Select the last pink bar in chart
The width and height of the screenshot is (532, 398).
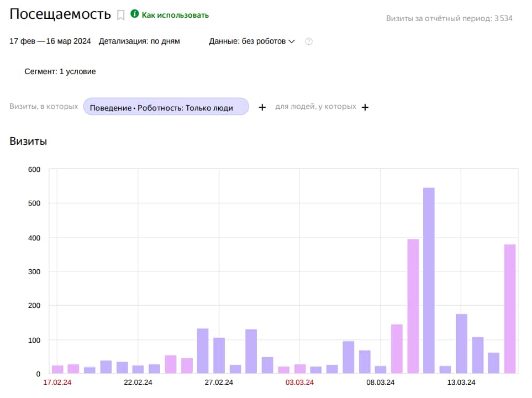pos(509,309)
